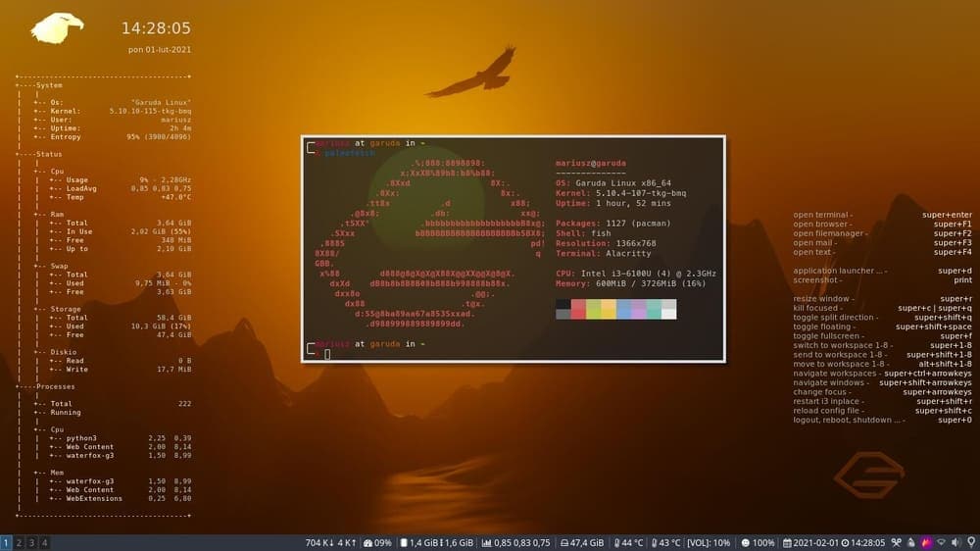Switch to workspace 3 in the bar
This screenshot has height=551, width=980.
click(x=31, y=543)
